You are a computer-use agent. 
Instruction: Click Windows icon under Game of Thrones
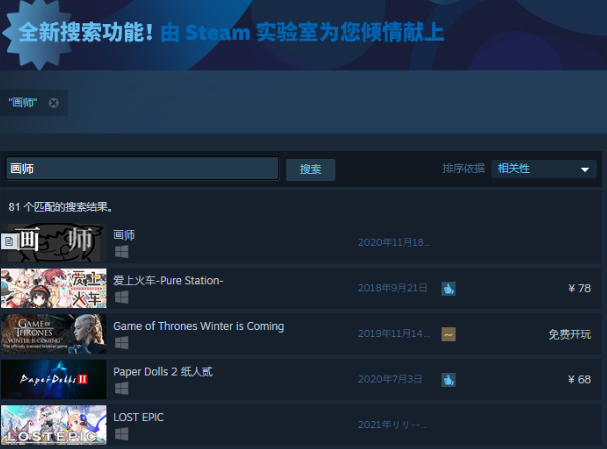pyautogui.click(x=122, y=343)
